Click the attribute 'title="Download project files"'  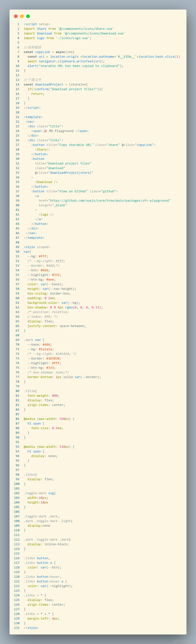click(x=63, y=164)
